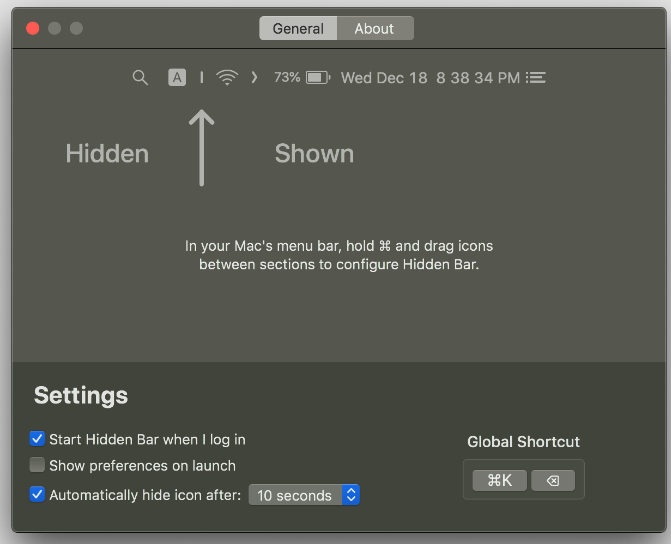
Task: Close the Hidden Bar preferences window
Action: click(32, 28)
